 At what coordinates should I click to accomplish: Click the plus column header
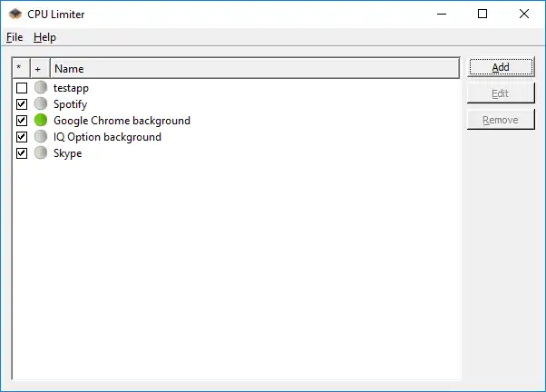point(41,69)
